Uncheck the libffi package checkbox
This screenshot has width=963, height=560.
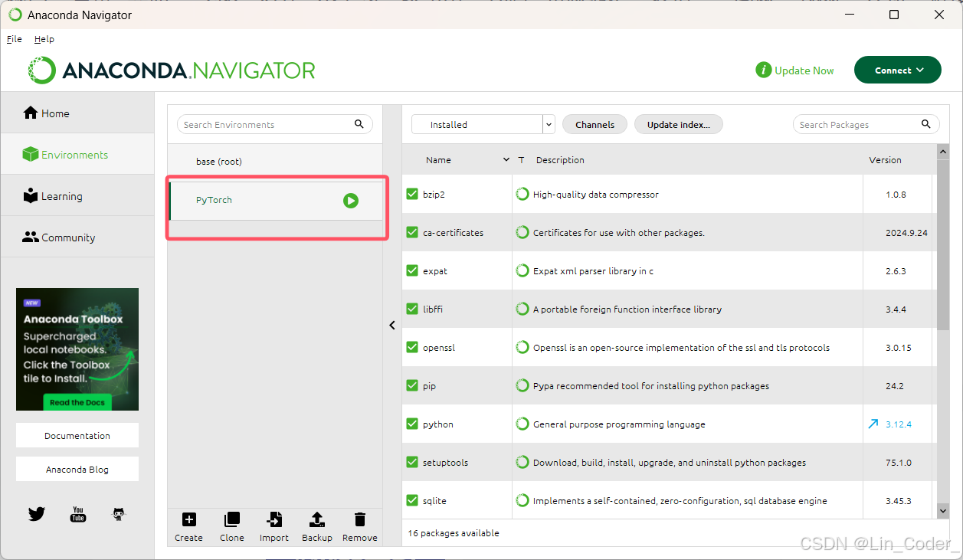(412, 309)
